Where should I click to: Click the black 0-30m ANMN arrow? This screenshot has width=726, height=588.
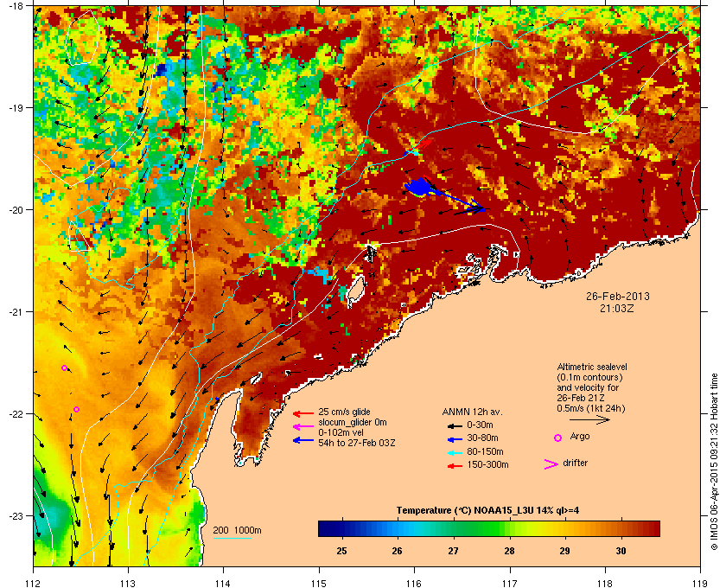pos(455,425)
